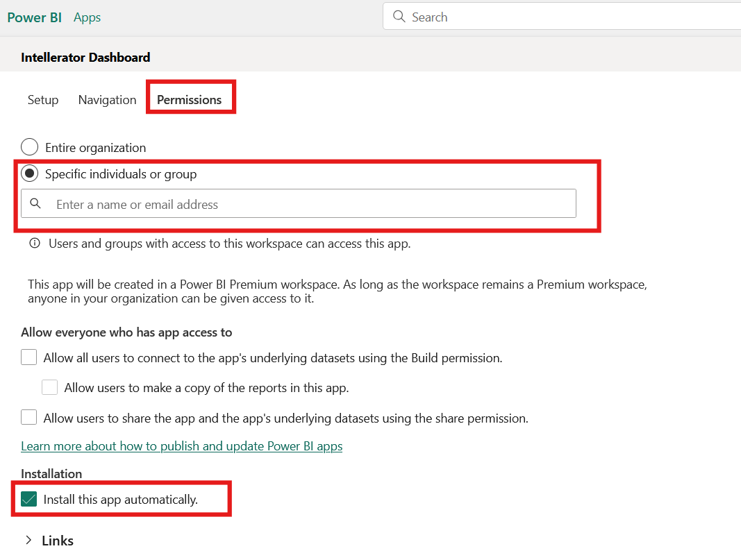The image size is (741, 560).
Task: Choose Specific individuals or group option
Action: point(30,174)
